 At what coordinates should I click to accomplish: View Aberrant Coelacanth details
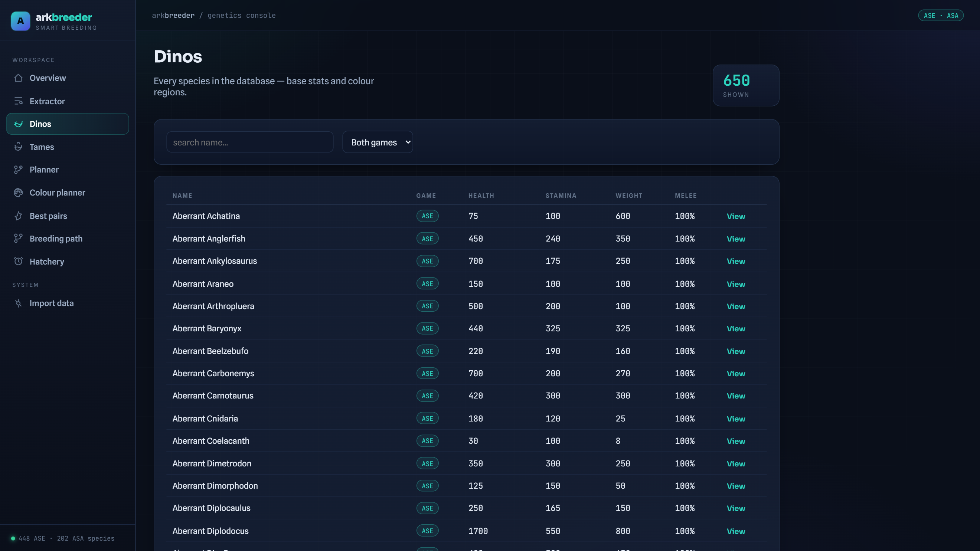pos(735,441)
